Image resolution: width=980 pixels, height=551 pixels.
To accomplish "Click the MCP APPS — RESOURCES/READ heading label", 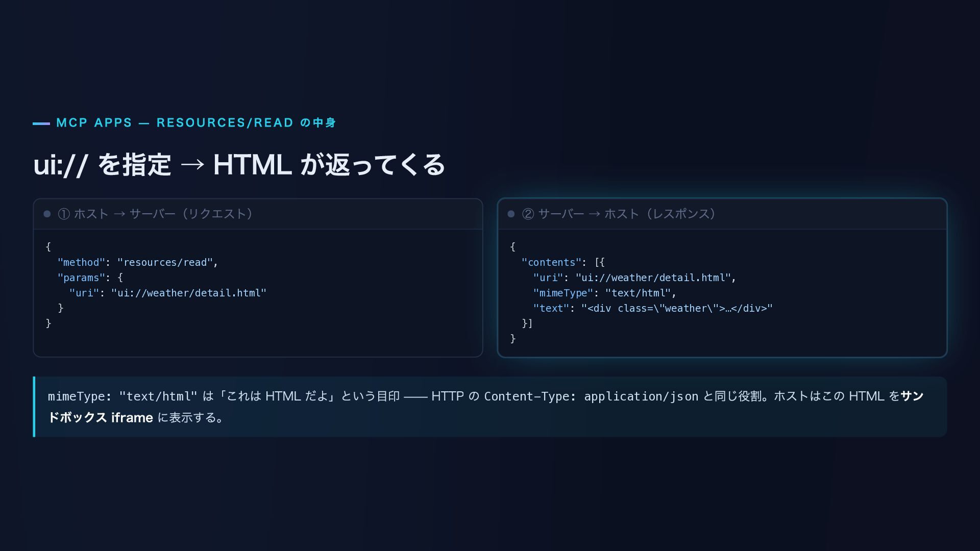I will pos(196,123).
